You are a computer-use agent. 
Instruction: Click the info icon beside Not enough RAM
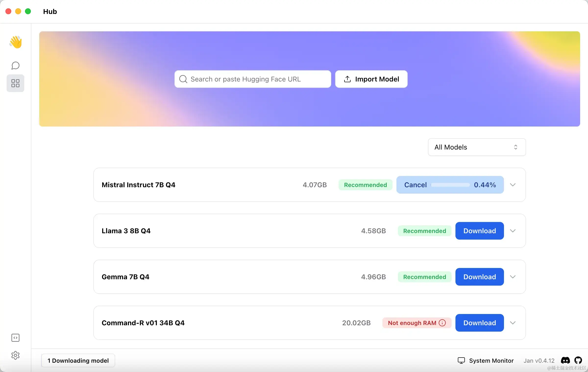click(x=442, y=323)
